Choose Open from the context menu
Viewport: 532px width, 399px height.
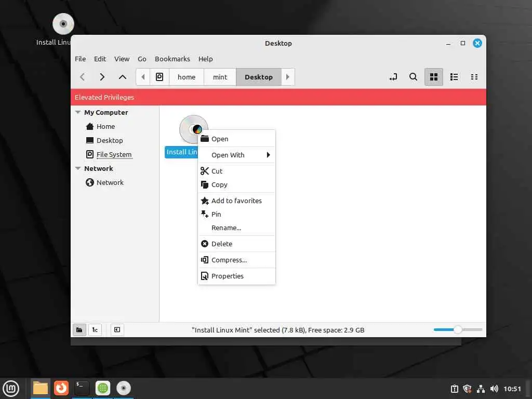point(236,139)
